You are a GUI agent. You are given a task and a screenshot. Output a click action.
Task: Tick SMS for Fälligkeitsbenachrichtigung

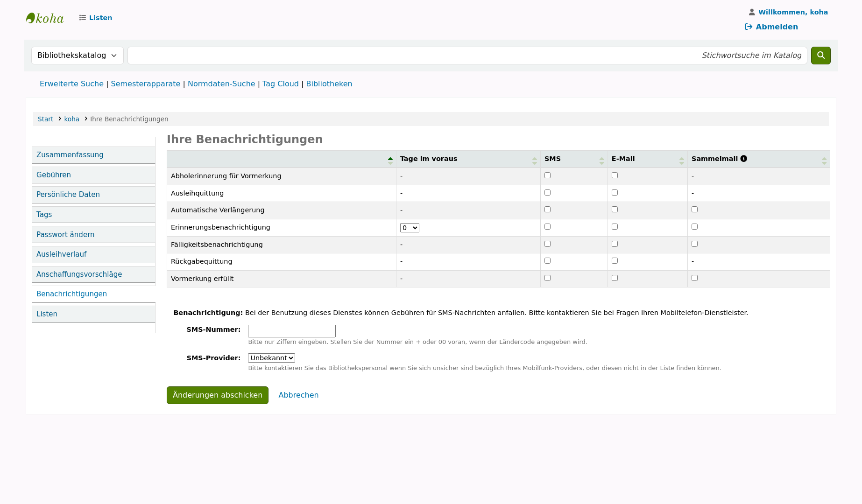click(x=547, y=244)
